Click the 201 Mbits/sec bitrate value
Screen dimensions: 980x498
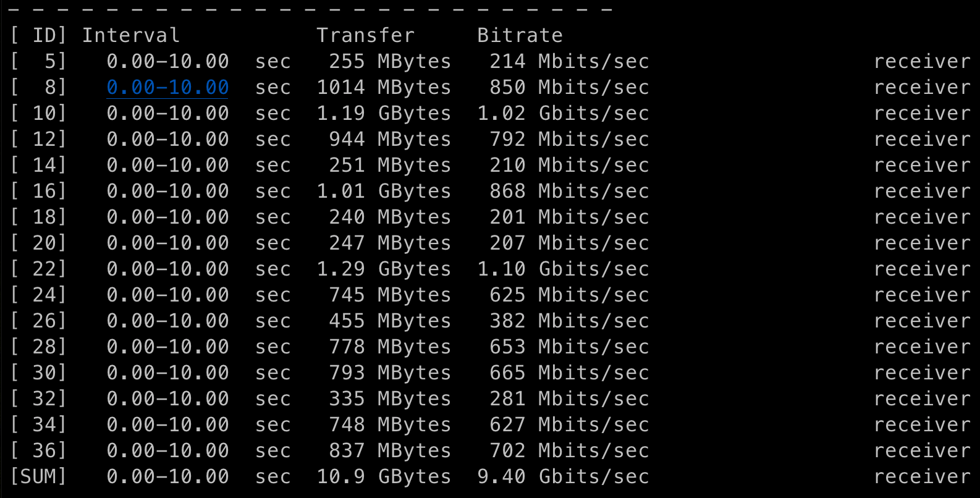[569, 217]
